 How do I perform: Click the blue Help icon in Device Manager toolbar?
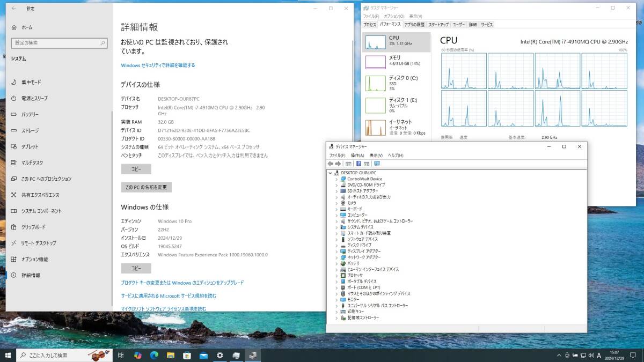tap(357, 164)
